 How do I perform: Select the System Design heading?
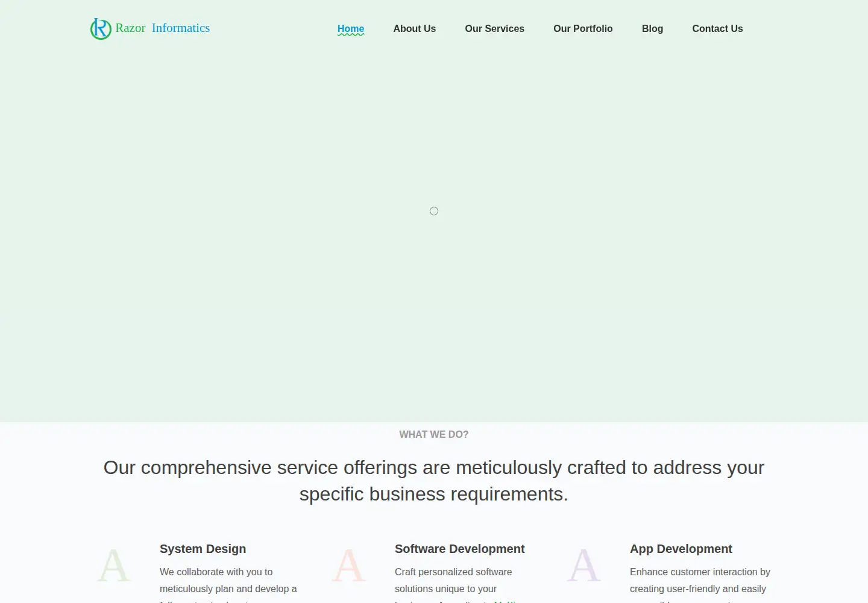pos(203,549)
